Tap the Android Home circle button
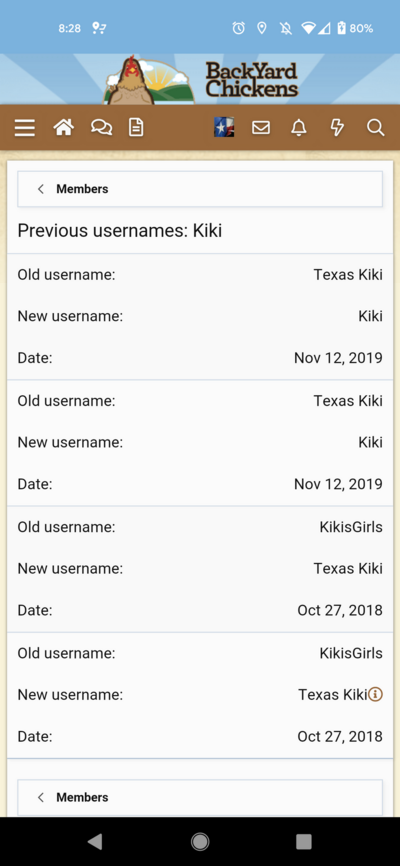 [x=200, y=841]
